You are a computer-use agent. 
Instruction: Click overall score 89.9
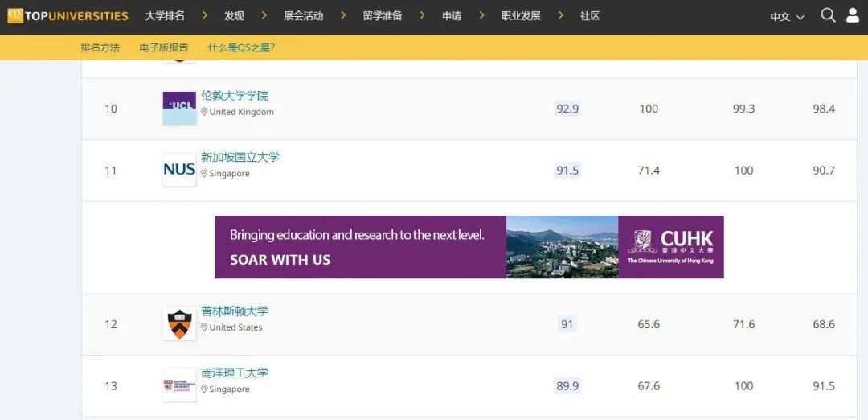click(567, 385)
